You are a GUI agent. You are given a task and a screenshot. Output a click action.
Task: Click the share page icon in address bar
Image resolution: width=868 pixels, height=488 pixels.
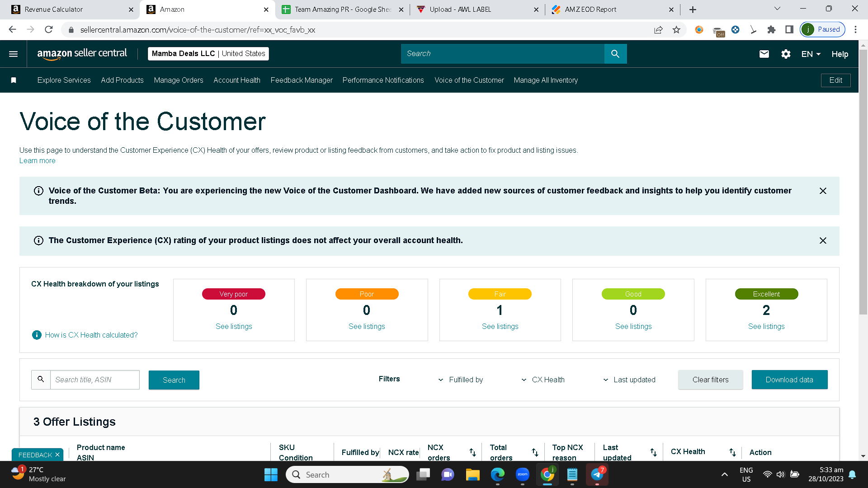658,29
